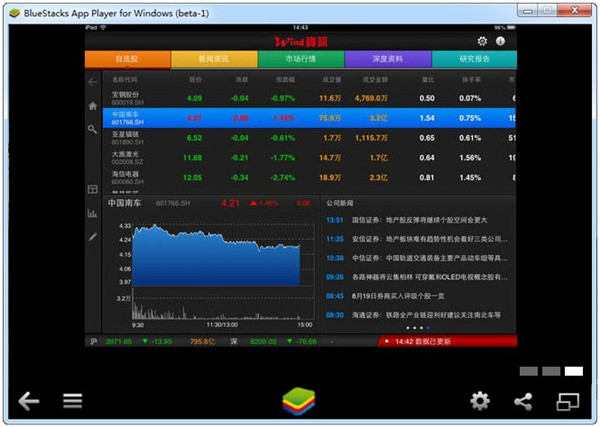Image resolution: width=600 pixels, height=427 pixels.
Task: Select the pencil edit icon in sidebar
Action: 93,237
